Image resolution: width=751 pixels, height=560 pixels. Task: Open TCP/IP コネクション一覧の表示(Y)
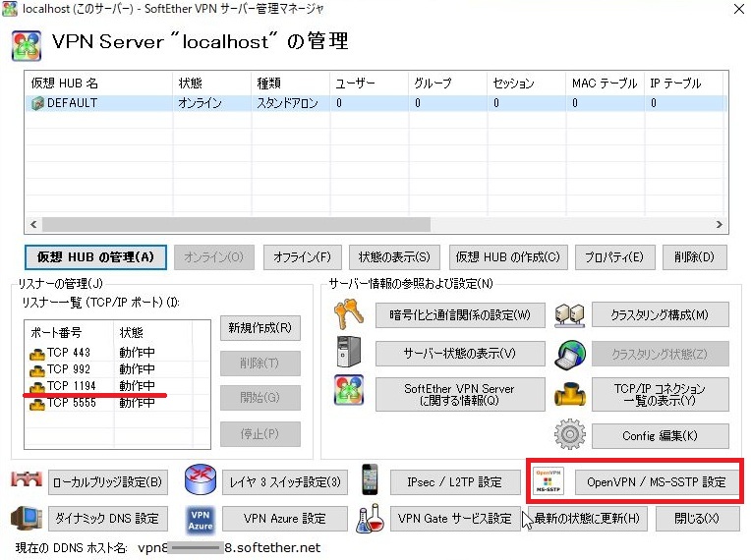tap(661, 394)
